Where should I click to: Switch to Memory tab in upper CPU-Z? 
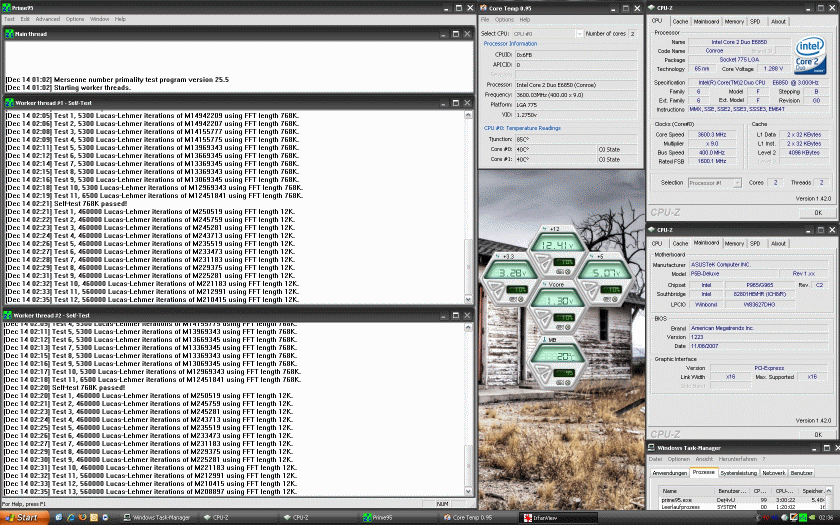pyautogui.click(x=734, y=21)
